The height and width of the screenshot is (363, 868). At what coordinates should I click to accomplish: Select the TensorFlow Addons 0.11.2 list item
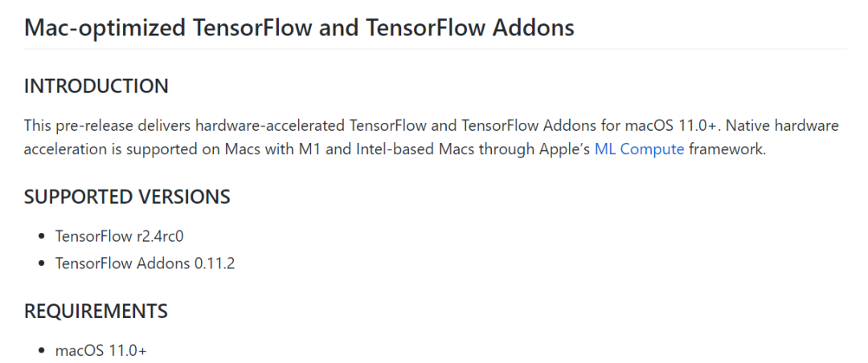145,263
